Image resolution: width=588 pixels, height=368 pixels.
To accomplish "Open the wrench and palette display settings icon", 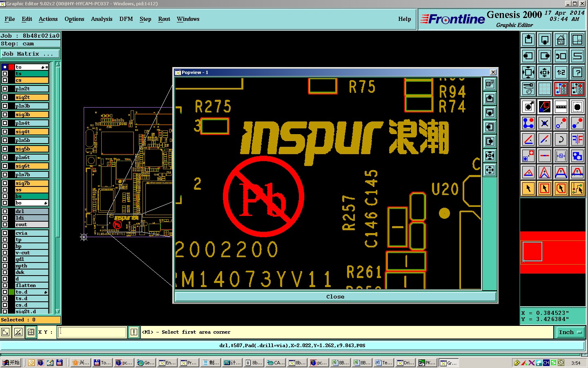I will click(528, 88).
